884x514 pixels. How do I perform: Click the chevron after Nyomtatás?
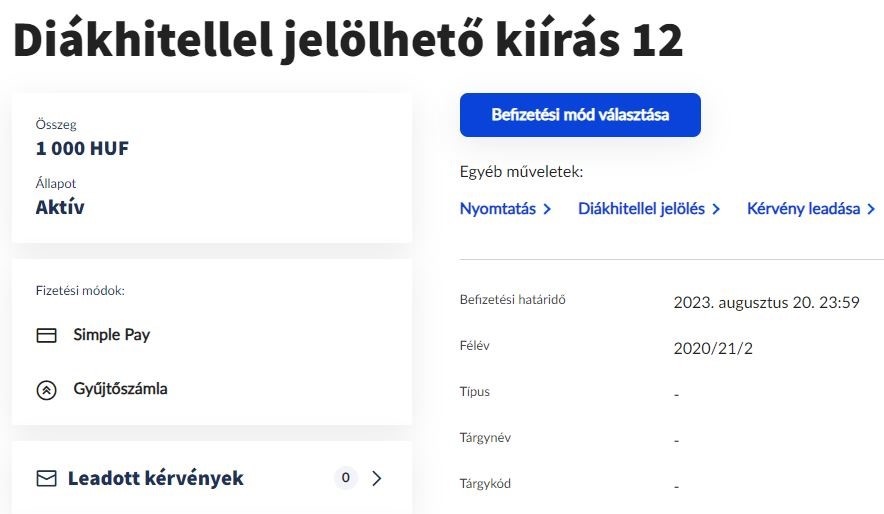click(x=547, y=210)
